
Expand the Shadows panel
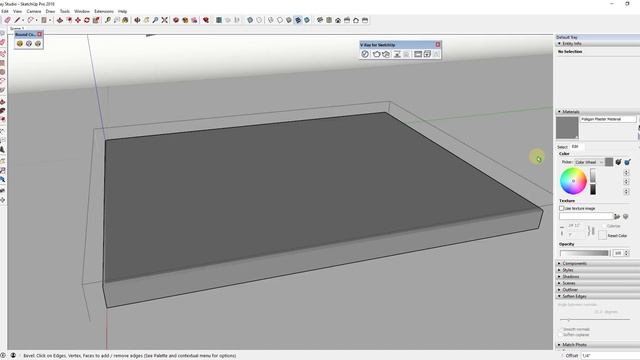point(560,276)
